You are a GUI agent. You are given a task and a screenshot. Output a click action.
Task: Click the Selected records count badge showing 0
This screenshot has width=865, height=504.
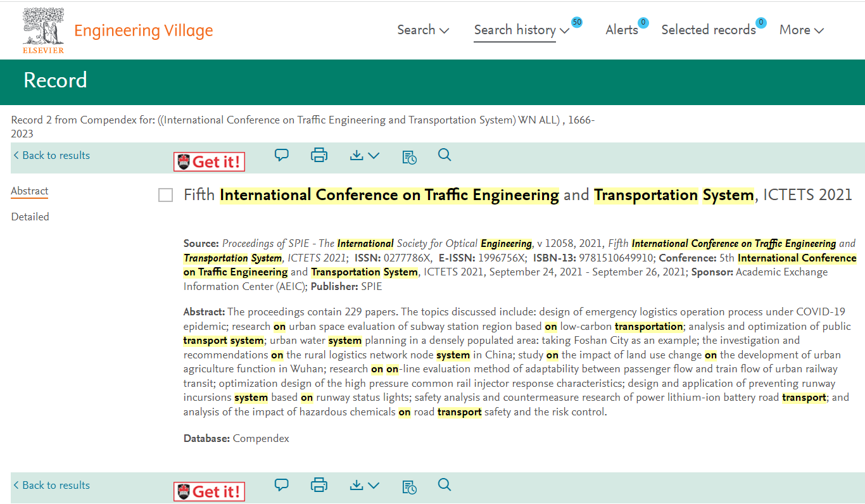[x=761, y=23]
